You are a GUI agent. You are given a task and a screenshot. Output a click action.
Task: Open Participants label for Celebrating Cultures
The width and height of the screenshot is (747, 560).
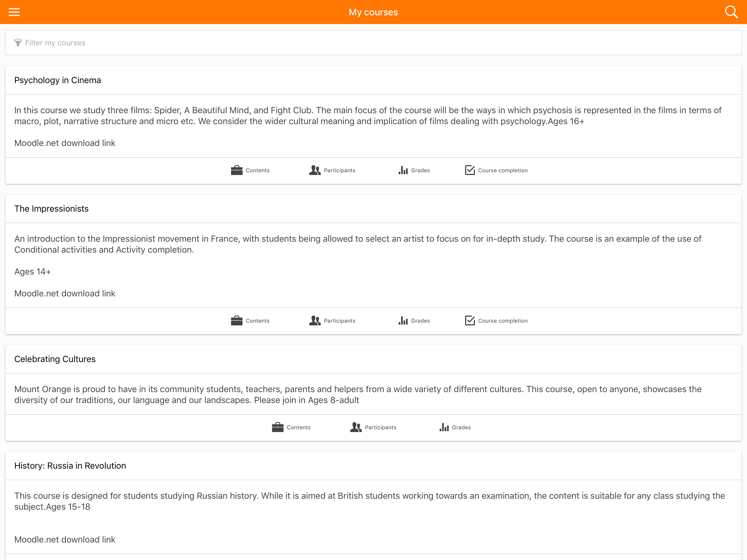pos(381,428)
